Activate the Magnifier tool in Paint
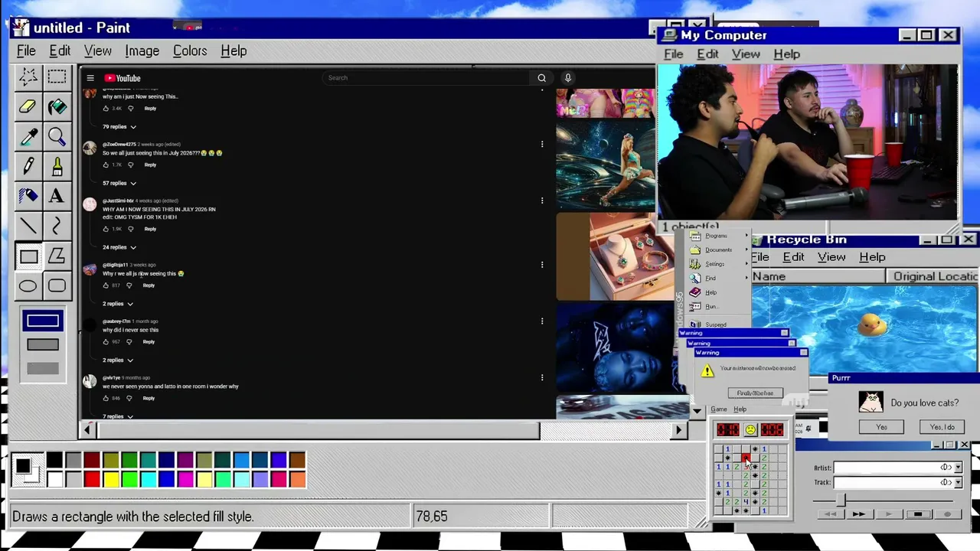980x551 pixels. click(x=57, y=136)
